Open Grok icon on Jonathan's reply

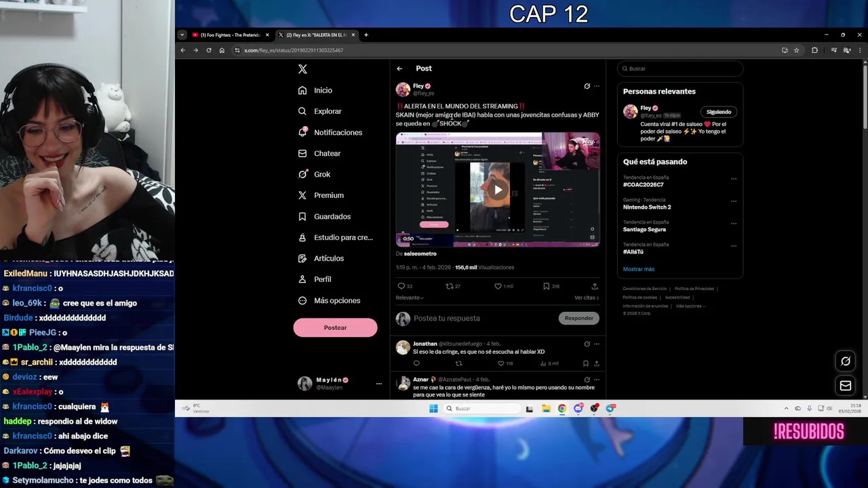pyautogui.click(x=587, y=344)
